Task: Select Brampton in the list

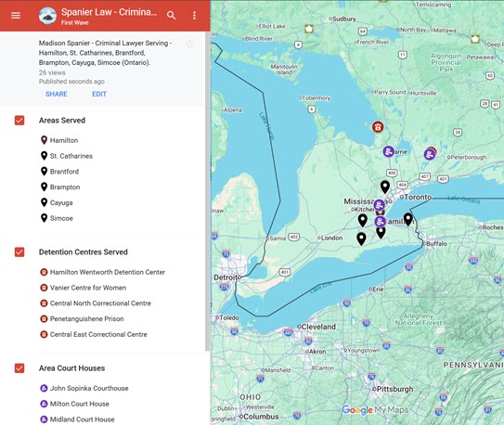Action: (x=60, y=187)
